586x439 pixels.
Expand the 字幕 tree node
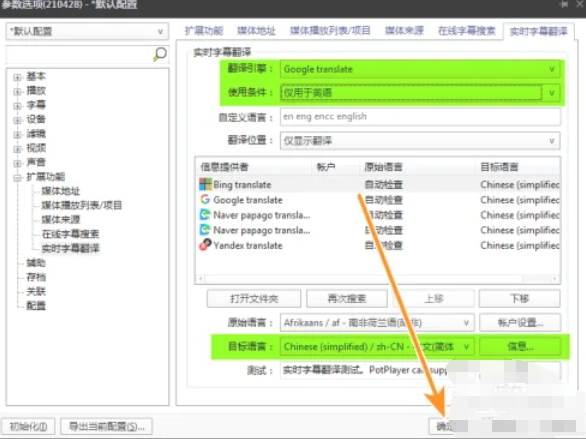17,106
